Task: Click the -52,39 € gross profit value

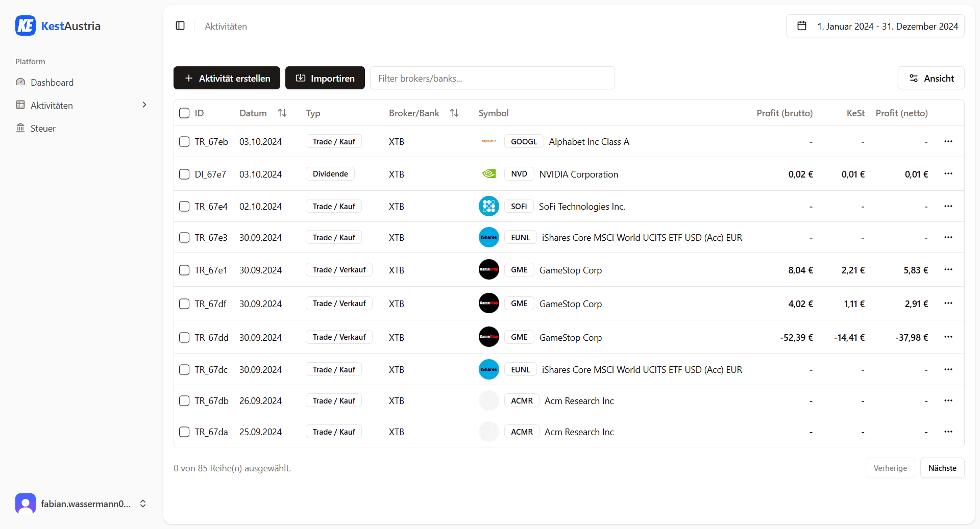Action: coord(796,337)
